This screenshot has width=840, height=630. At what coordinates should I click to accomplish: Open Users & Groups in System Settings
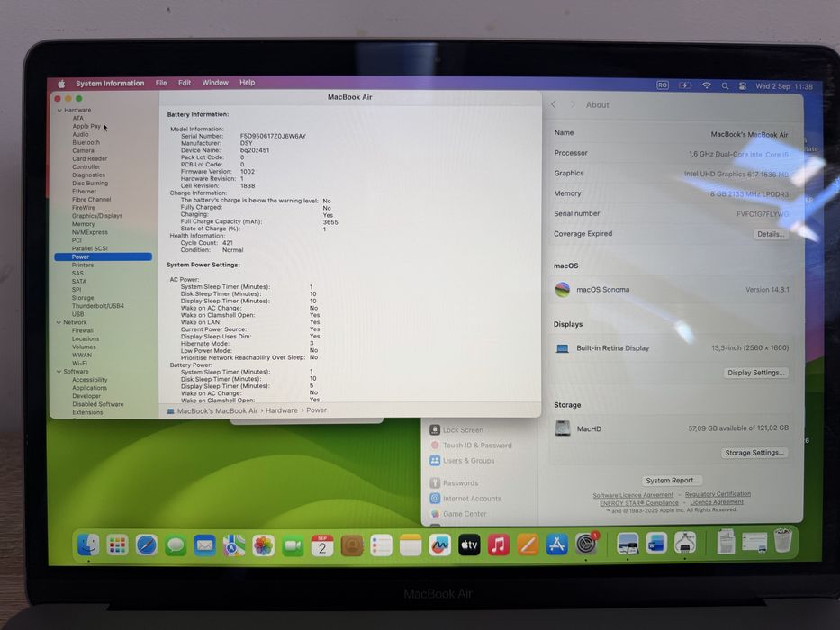point(463,461)
